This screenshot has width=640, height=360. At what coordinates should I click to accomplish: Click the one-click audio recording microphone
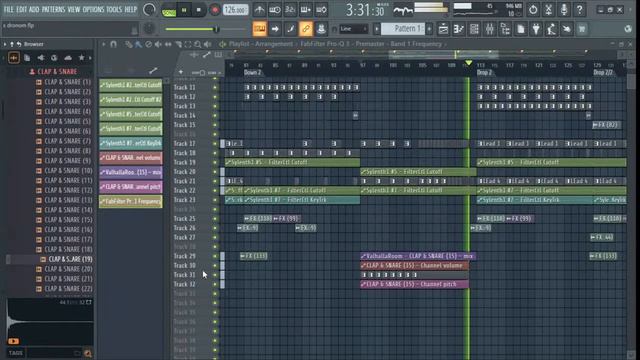point(564,10)
